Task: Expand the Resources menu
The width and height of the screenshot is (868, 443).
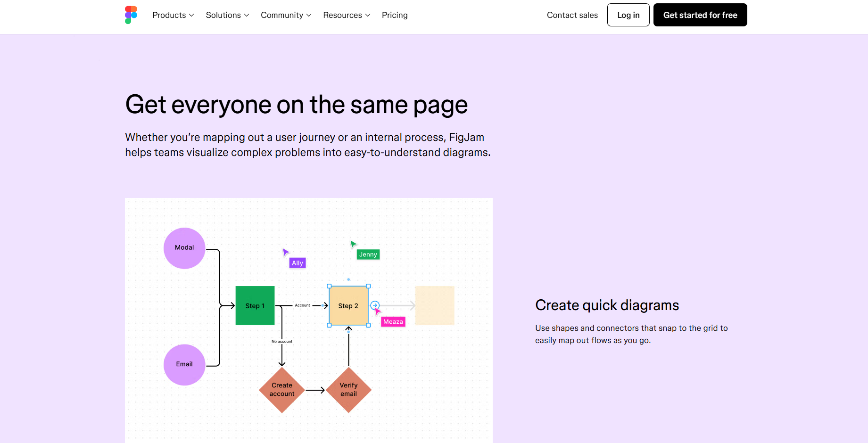Action: pyautogui.click(x=347, y=15)
